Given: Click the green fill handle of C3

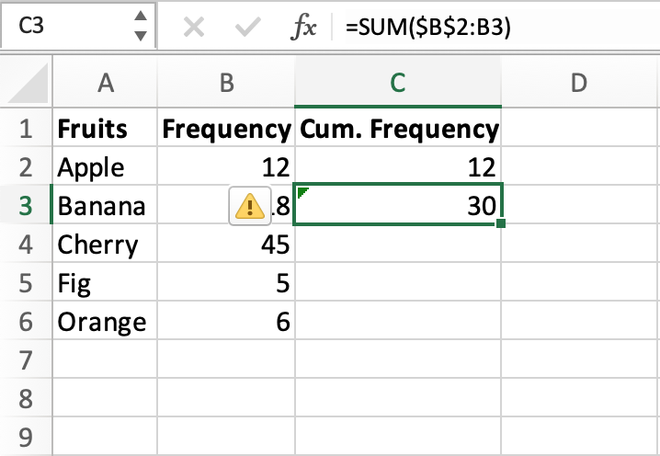Looking at the screenshot, I should (499, 223).
